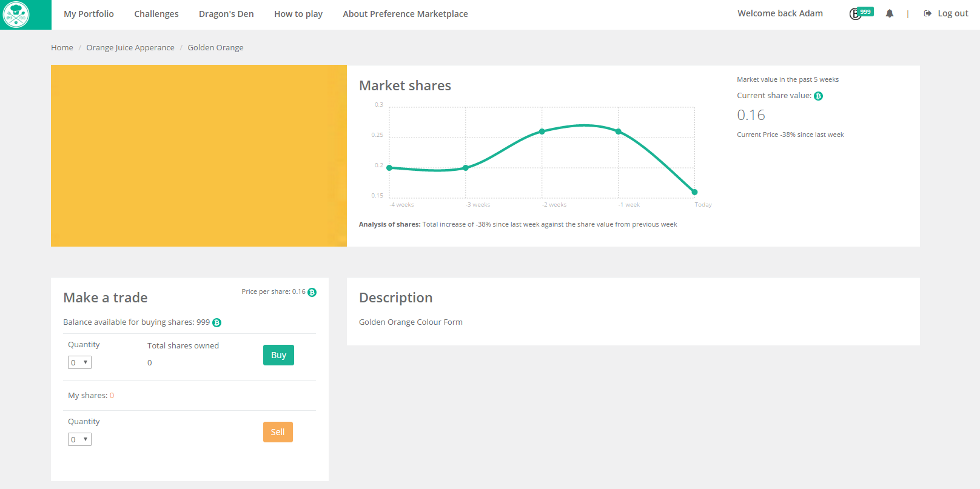Viewport: 980px width, 489px height.
Task: Click the Today data point on chart
Action: pyautogui.click(x=694, y=192)
